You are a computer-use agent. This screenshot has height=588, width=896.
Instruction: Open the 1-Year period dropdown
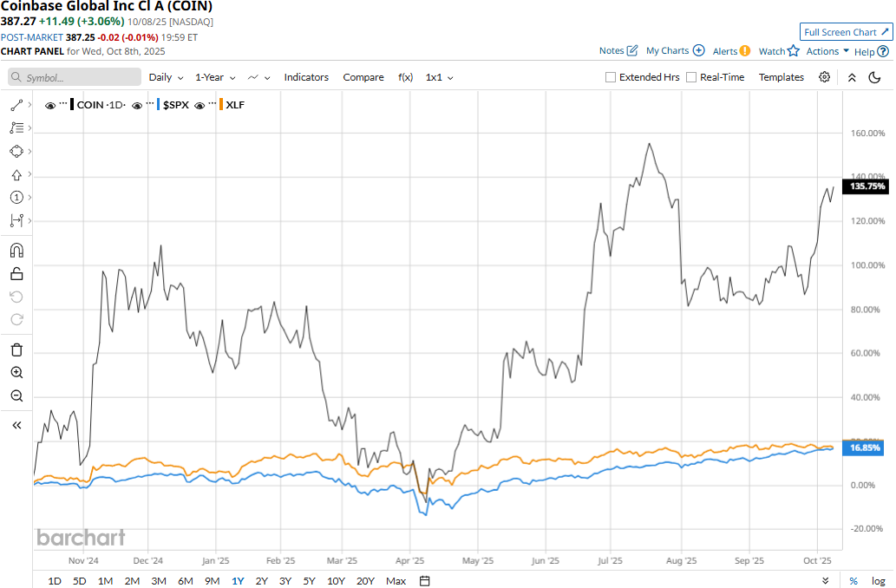click(215, 77)
